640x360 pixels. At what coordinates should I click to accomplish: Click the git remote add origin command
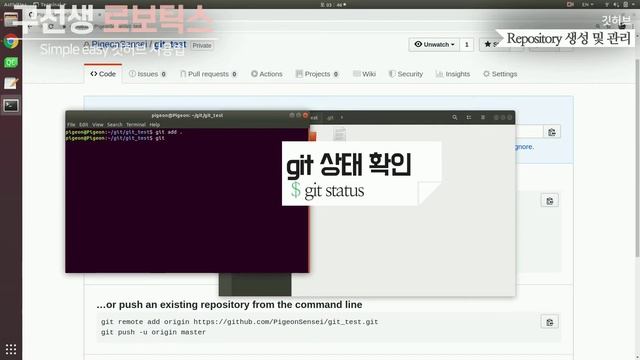point(239,322)
